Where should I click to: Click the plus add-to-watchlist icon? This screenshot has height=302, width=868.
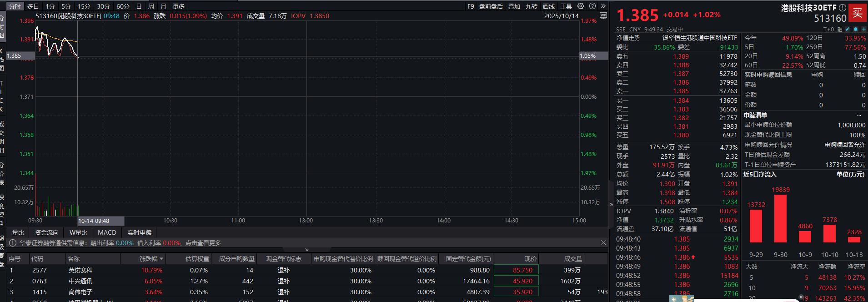point(863,29)
